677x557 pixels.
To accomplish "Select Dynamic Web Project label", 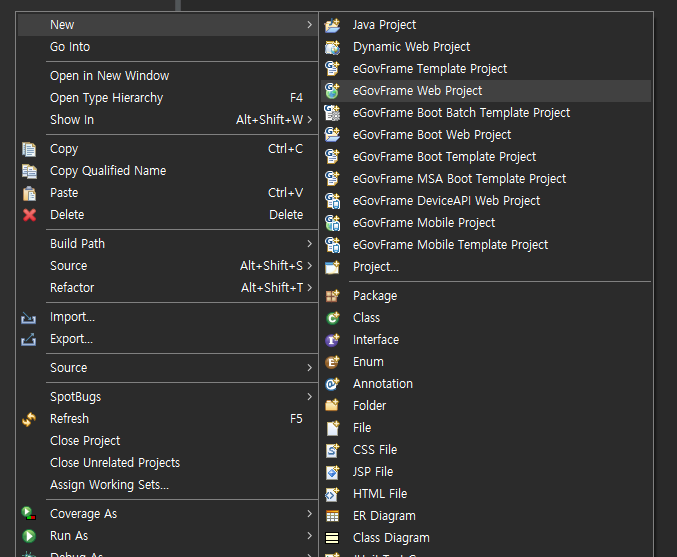I will tap(411, 47).
